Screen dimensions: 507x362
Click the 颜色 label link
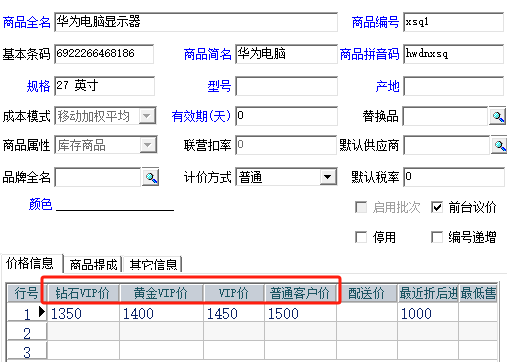click(40, 204)
